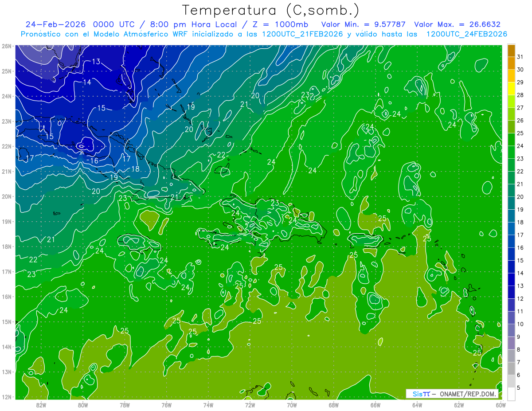
Task: Select the yellow color bar segment between 28 and 29
Action: (511, 89)
